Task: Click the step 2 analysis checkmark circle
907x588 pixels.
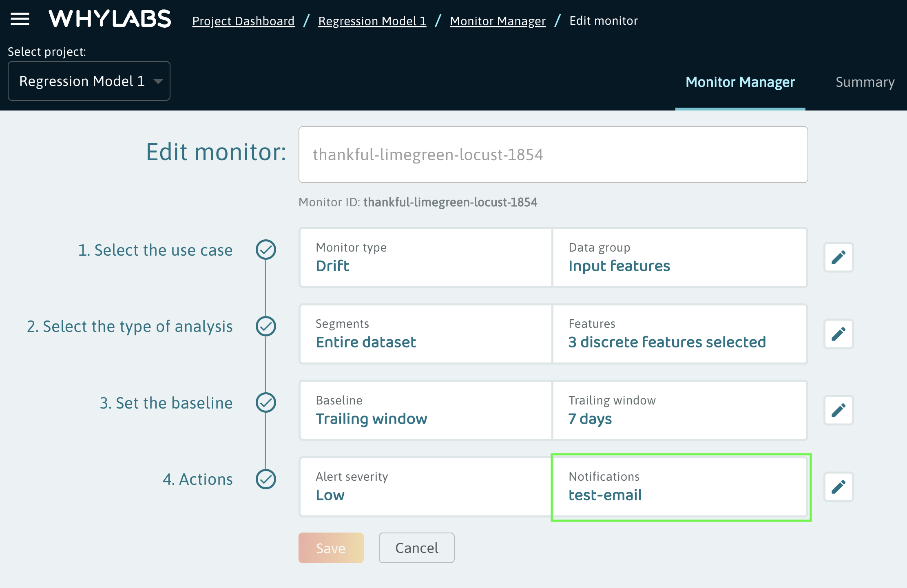Action: click(266, 326)
